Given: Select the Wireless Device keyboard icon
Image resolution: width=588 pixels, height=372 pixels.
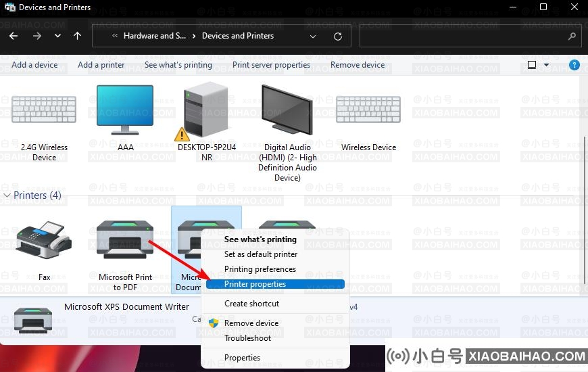Looking at the screenshot, I should (368, 110).
